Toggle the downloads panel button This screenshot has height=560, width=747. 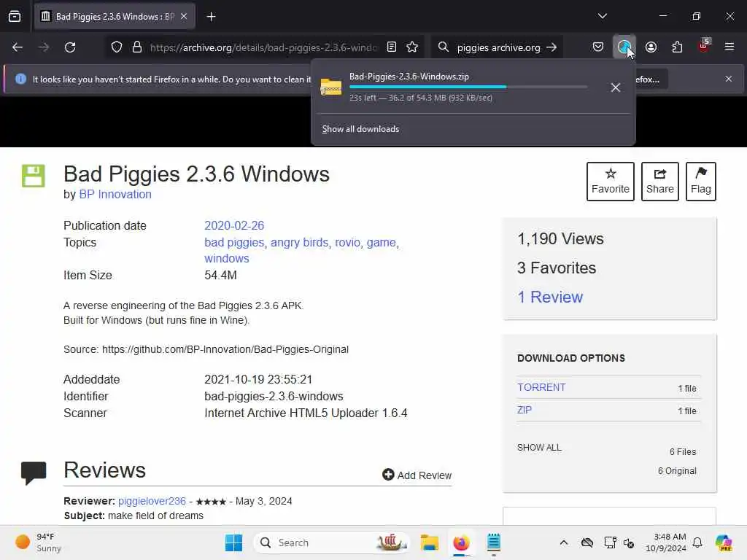pyautogui.click(x=624, y=47)
